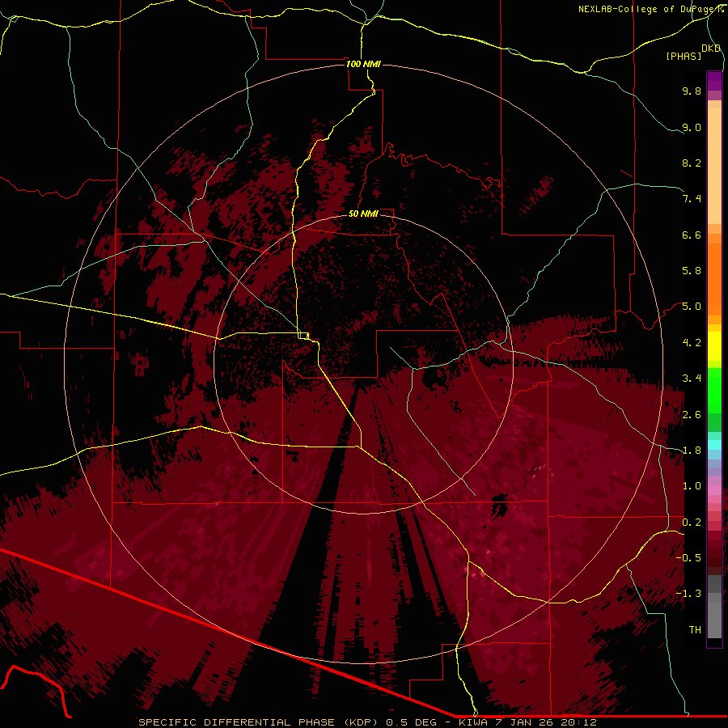Image resolution: width=728 pixels, height=728 pixels.
Task: Click the gray band at the scale bottom
Action: [714, 616]
